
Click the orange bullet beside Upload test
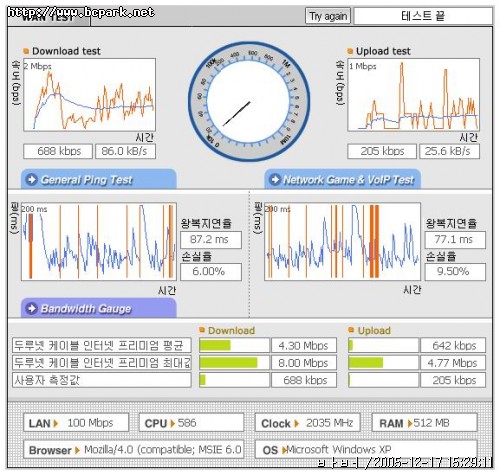click(350, 51)
